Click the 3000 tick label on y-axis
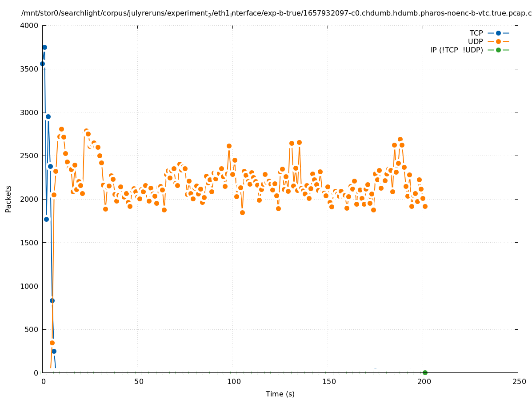532x400 pixels. click(30, 112)
